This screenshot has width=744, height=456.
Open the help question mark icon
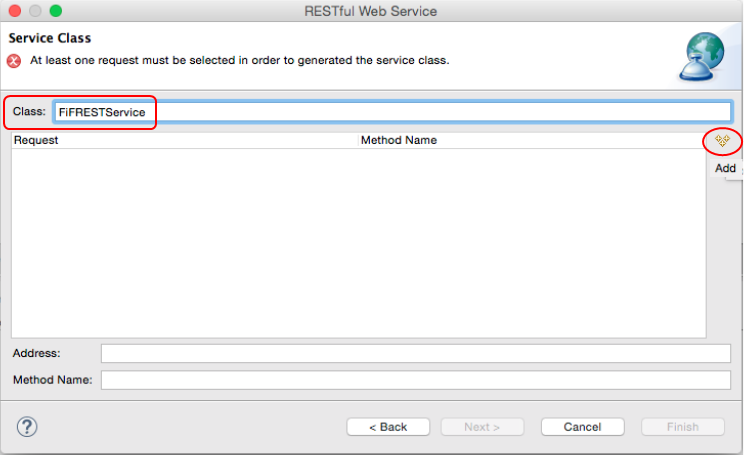click(x=27, y=427)
